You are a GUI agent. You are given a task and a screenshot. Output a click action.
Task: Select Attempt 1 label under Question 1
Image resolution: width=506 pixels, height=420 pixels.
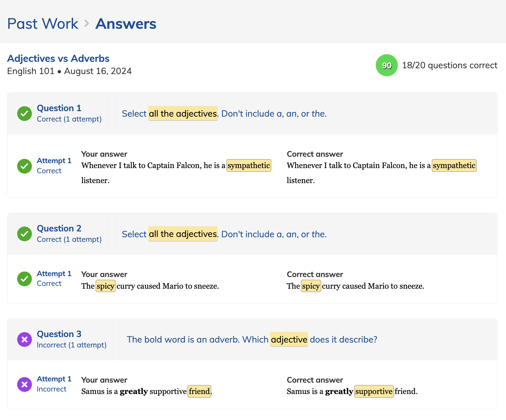[54, 161]
